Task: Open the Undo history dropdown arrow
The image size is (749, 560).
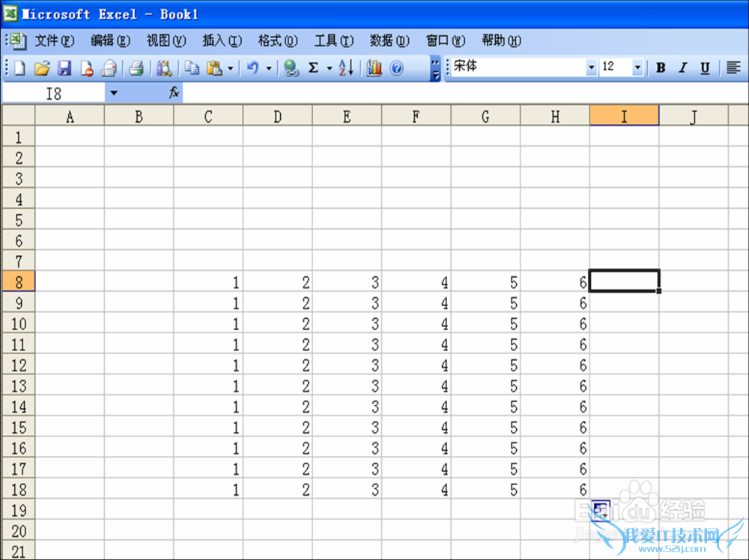Action: click(269, 68)
